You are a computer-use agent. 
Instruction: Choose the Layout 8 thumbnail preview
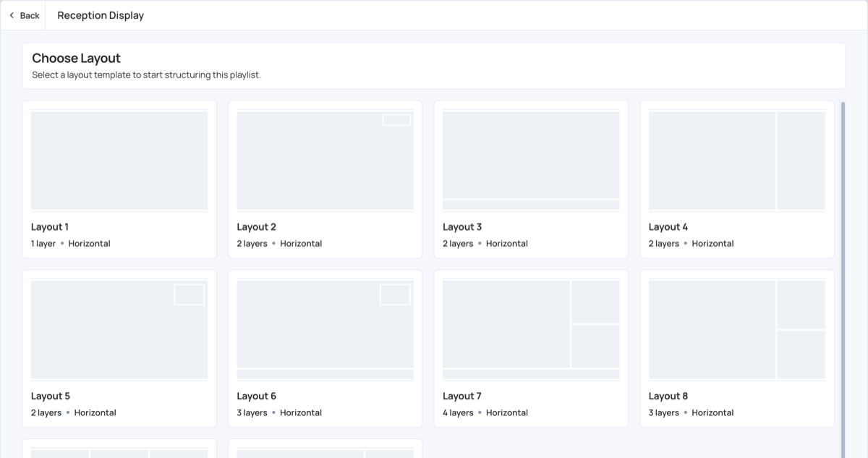(x=737, y=330)
